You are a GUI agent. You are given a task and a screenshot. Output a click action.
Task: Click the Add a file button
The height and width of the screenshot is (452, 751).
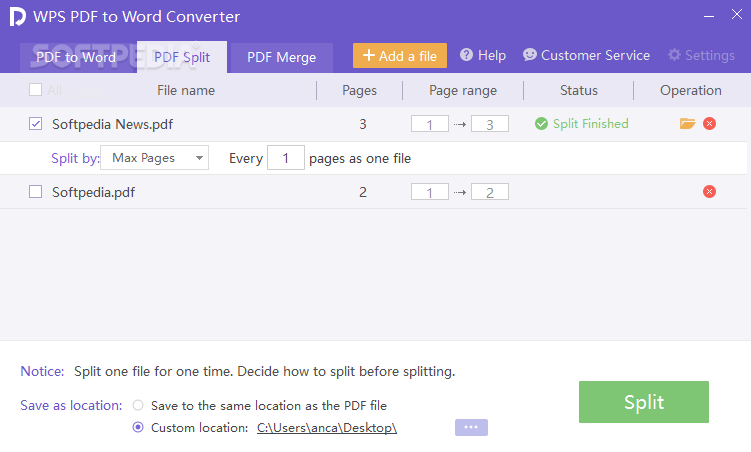[400, 56]
